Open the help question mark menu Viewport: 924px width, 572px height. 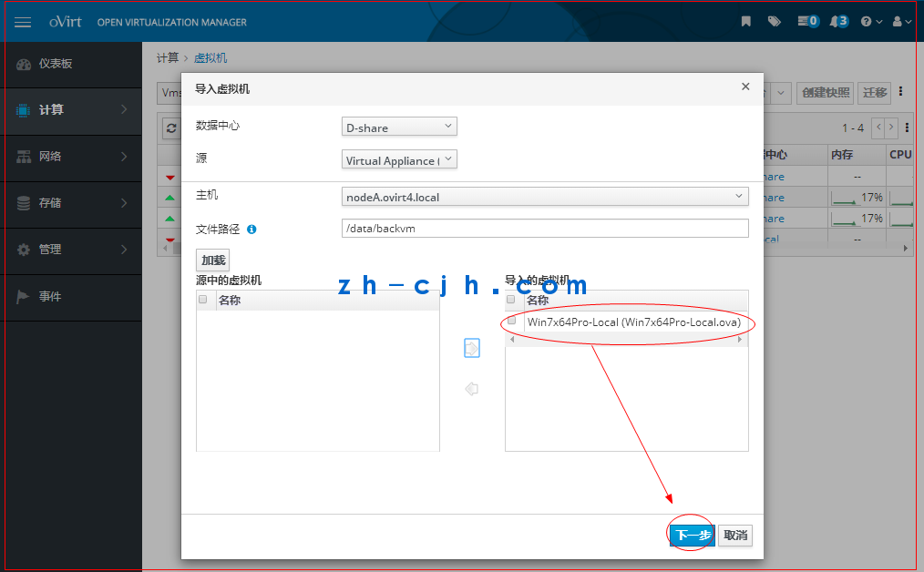coord(871,22)
